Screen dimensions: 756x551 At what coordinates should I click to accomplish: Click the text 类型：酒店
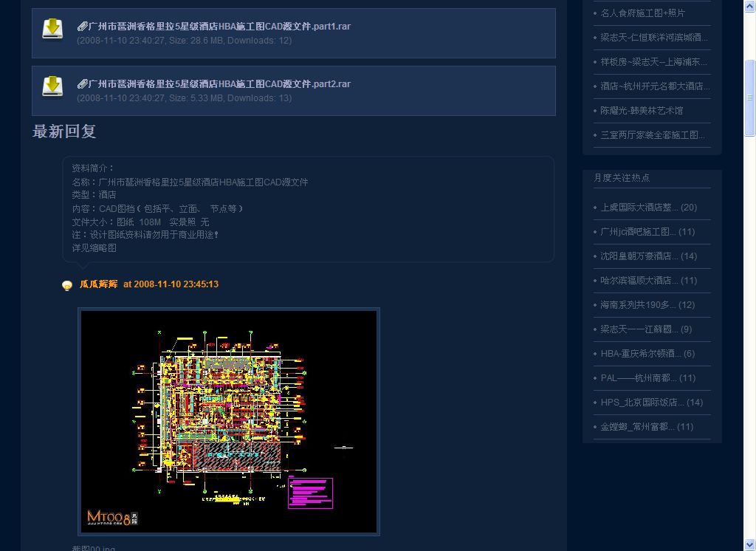(94, 195)
